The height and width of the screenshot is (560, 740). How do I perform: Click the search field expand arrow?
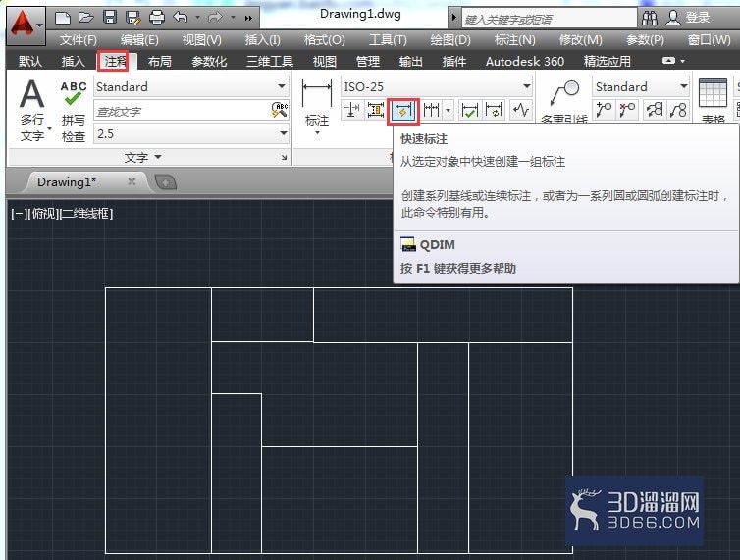[453, 19]
